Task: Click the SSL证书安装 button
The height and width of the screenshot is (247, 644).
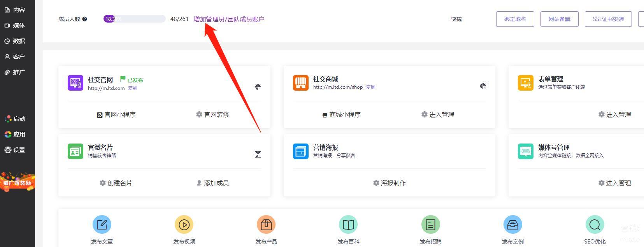Action: pyautogui.click(x=608, y=19)
